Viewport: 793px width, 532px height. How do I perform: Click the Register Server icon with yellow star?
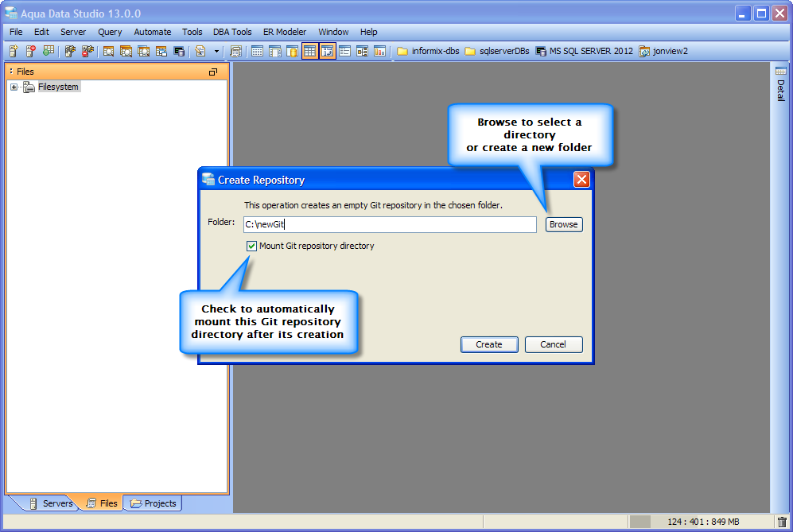(14, 51)
